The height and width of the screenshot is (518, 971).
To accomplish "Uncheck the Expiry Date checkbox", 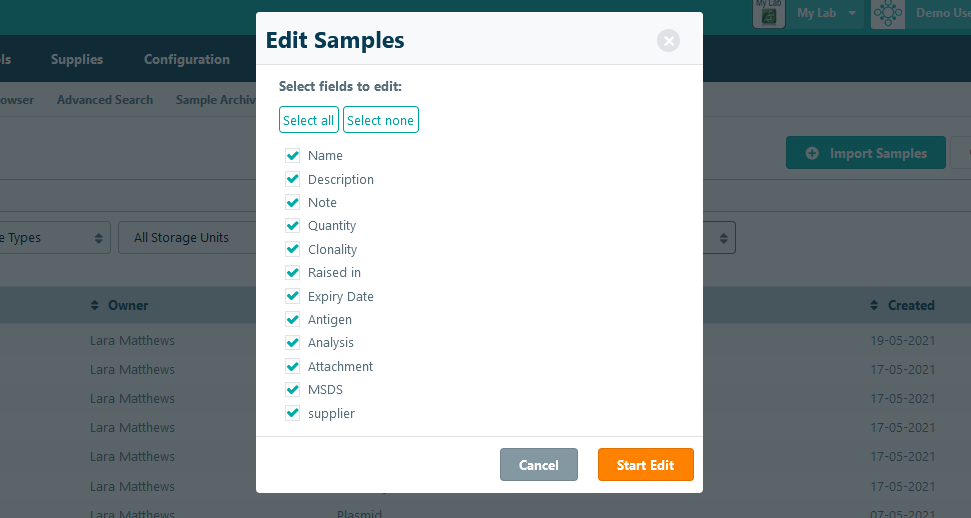I will [292, 296].
